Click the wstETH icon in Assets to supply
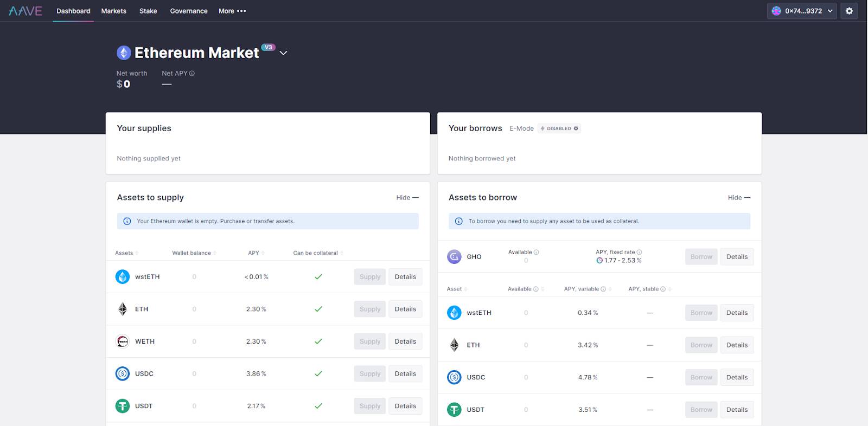 (123, 276)
